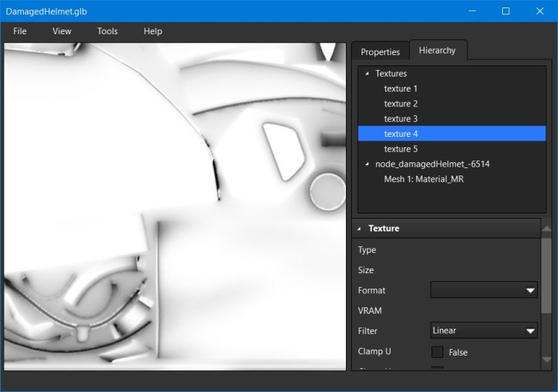Select Mesh 1: Material_MR item

(x=423, y=179)
